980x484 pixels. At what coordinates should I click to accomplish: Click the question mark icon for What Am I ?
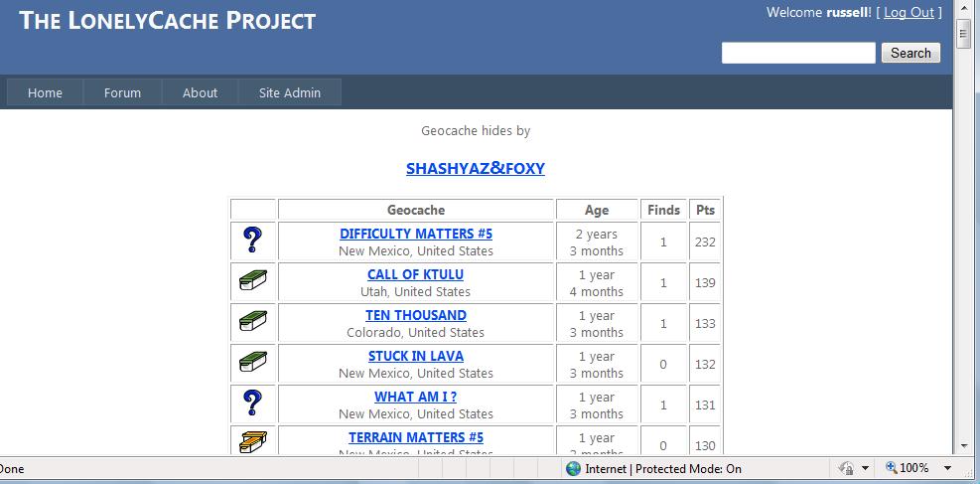point(252,403)
